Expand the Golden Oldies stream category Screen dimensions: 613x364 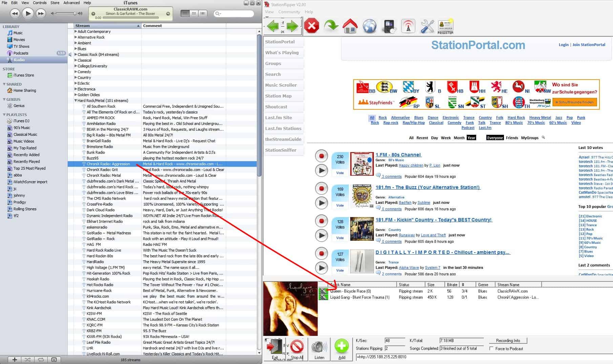76,95
